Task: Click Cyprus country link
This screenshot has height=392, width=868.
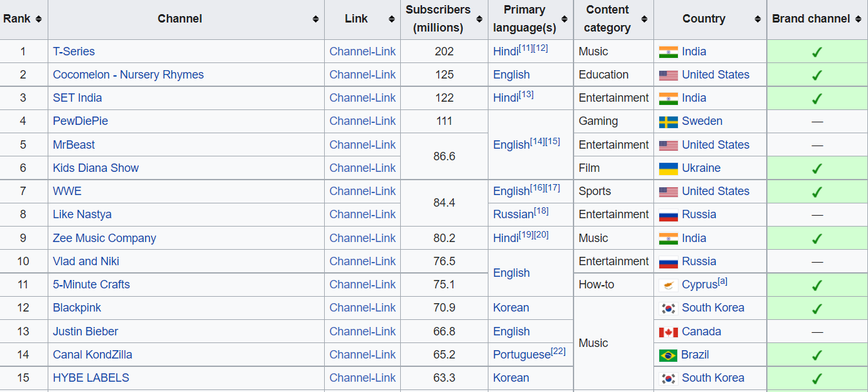Action: (700, 285)
